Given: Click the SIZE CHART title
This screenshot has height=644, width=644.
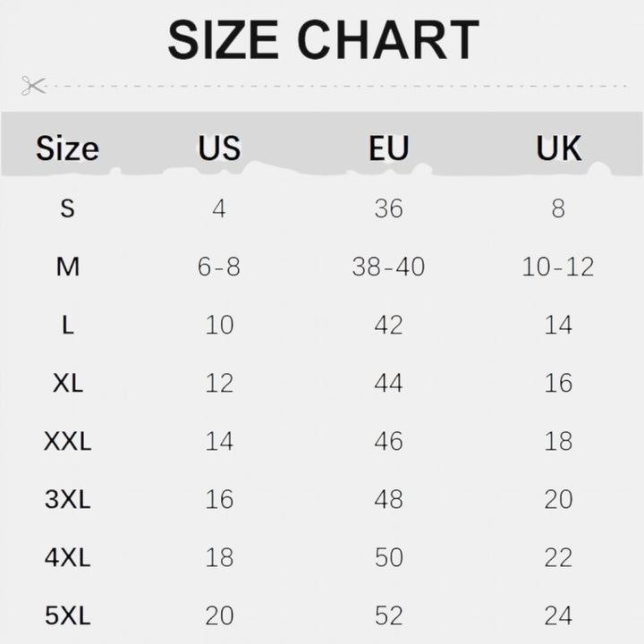Looking at the screenshot, I should 324,40.
